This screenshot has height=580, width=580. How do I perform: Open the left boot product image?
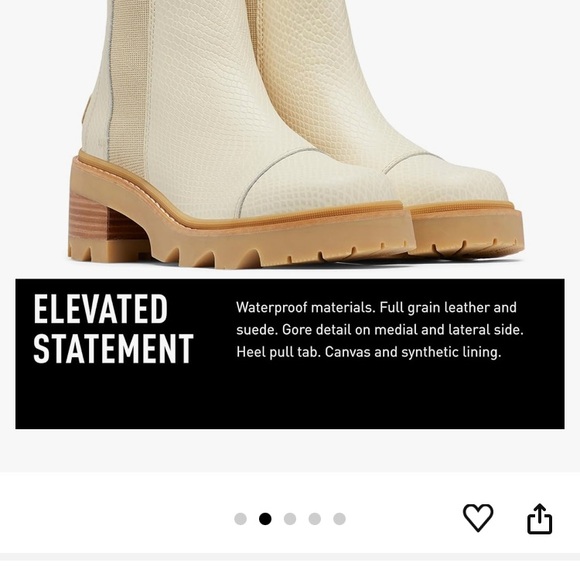coord(237,133)
